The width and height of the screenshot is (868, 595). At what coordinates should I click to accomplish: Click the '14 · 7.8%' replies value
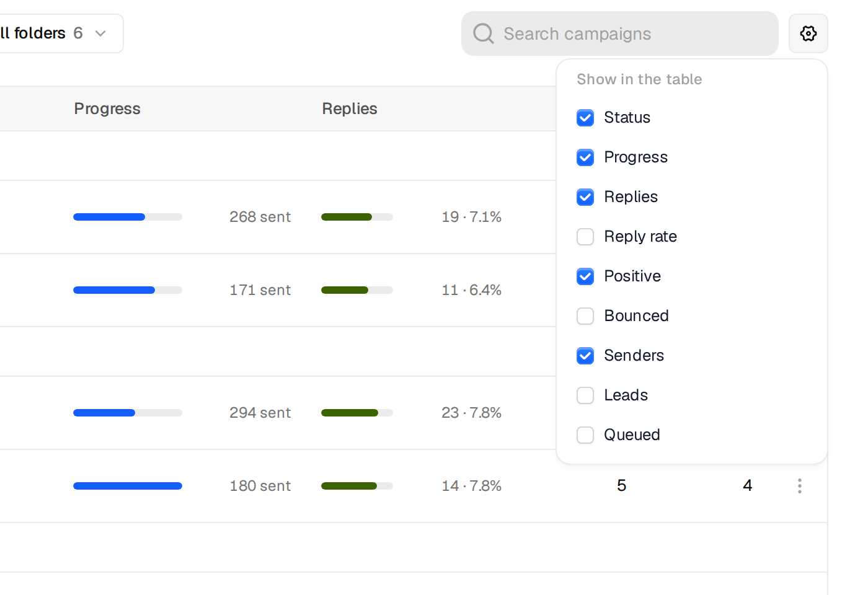pyautogui.click(x=471, y=486)
